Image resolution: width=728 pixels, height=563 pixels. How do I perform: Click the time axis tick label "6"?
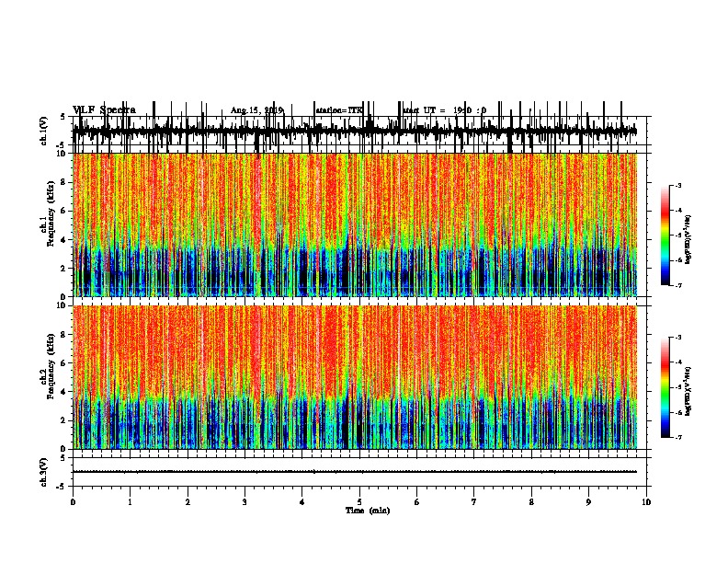[x=417, y=502]
